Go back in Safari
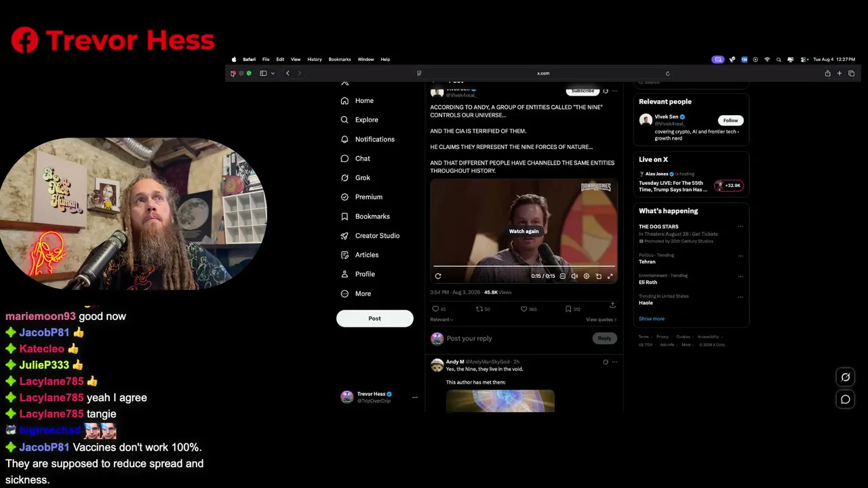Screen dimensions: 868x488 tap(288, 73)
